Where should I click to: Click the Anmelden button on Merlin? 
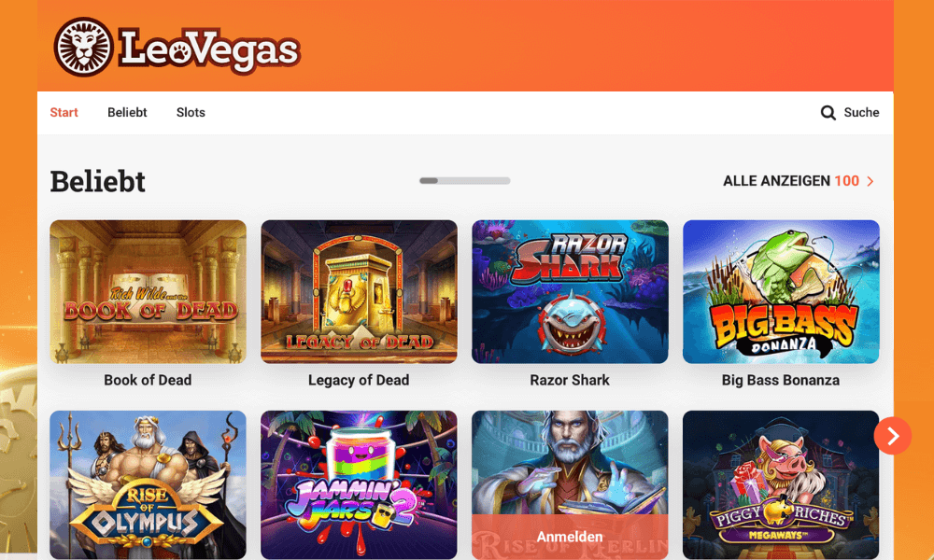click(x=570, y=537)
